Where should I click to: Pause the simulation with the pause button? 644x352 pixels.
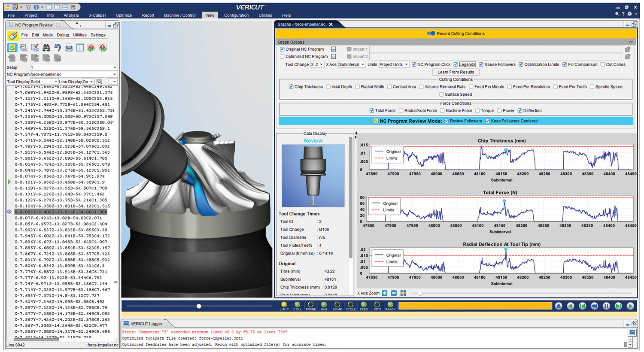pos(606,306)
